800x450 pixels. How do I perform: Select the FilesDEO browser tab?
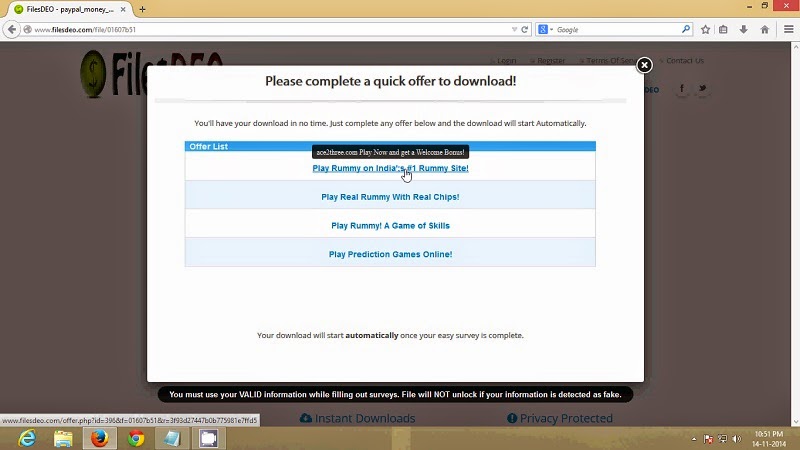point(70,9)
